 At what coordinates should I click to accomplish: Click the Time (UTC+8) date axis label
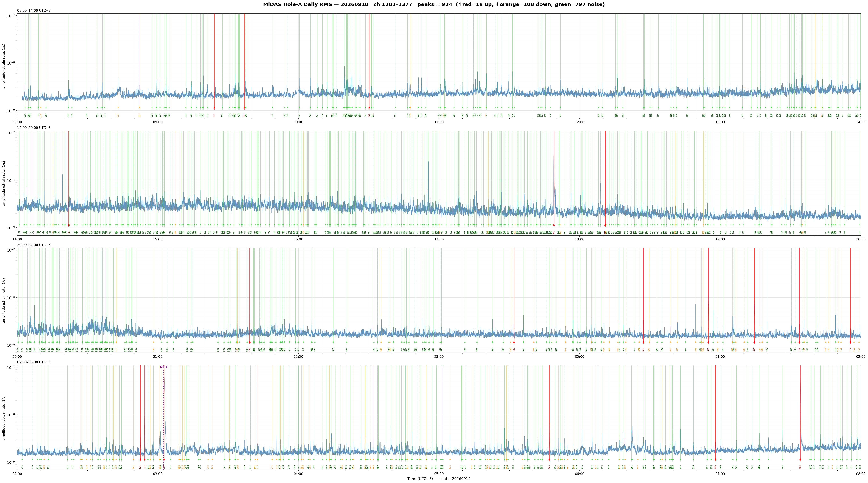[x=439, y=479]
